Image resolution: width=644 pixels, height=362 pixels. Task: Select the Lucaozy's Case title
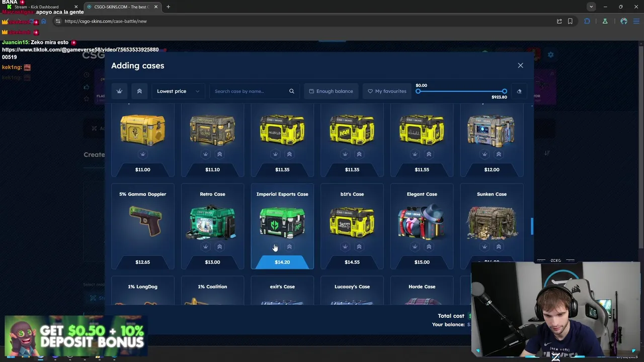pos(352,287)
